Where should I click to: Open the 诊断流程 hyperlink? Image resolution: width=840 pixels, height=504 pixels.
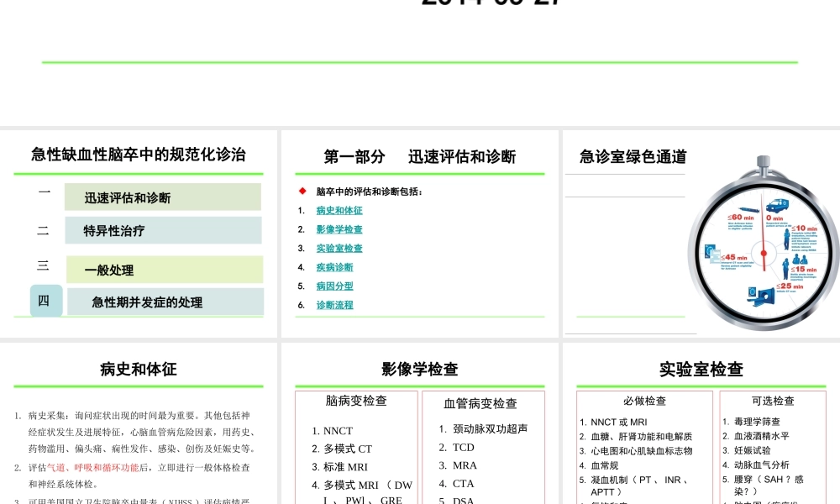(334, 305)
